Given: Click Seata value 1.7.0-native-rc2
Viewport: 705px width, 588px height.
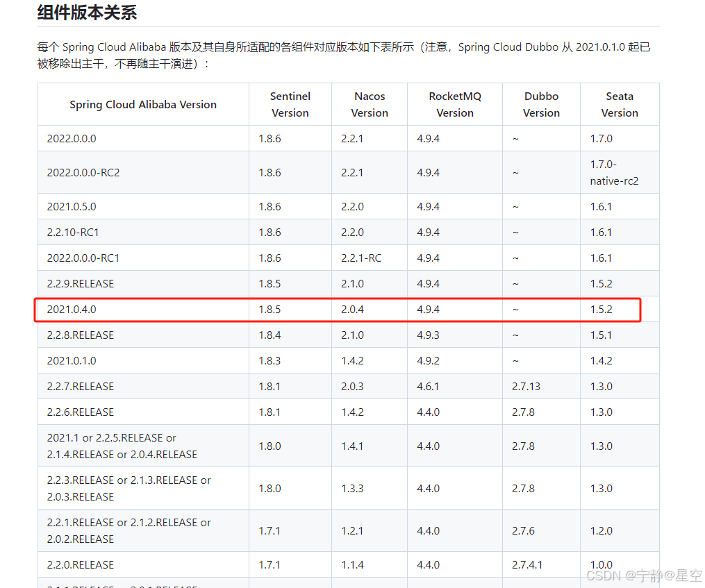Looking at the screenshot, I should point(614,173).
